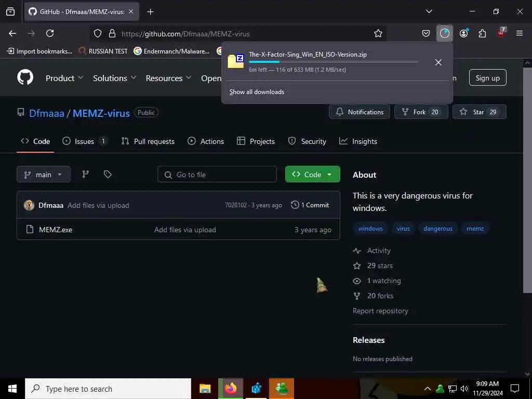Open the 29 stars link
The width and height of the screenshot is (532, 399).
click(373, 265)
